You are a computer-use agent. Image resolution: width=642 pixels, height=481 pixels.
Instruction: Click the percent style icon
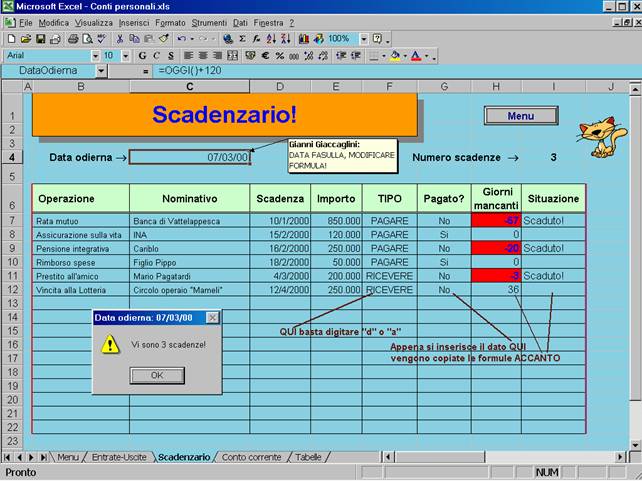point(280,56)
